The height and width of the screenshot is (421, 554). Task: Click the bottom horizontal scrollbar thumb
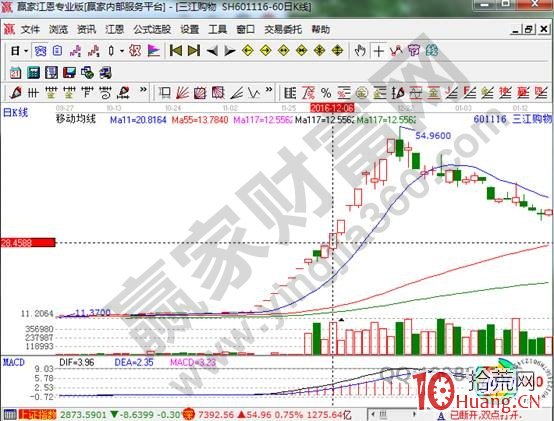pos(384,414)
